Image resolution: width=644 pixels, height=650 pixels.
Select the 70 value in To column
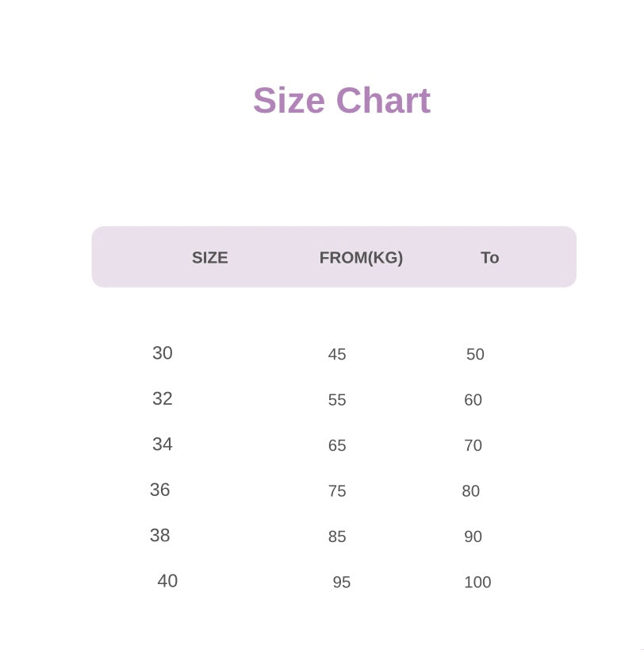473,446
